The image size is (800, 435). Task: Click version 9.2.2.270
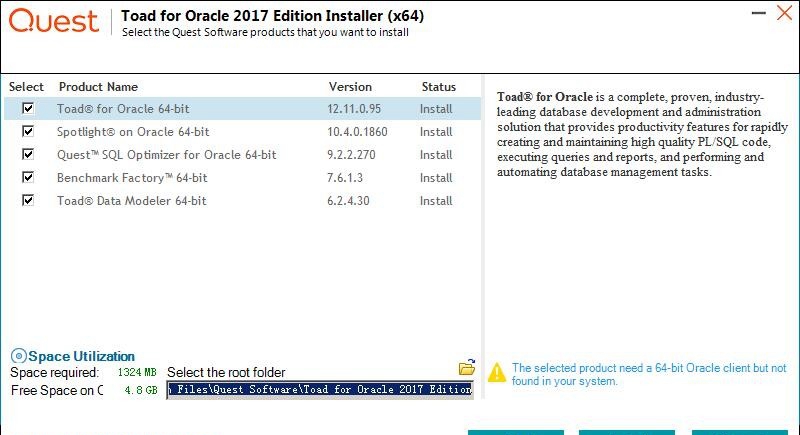(x=351, y=155)
